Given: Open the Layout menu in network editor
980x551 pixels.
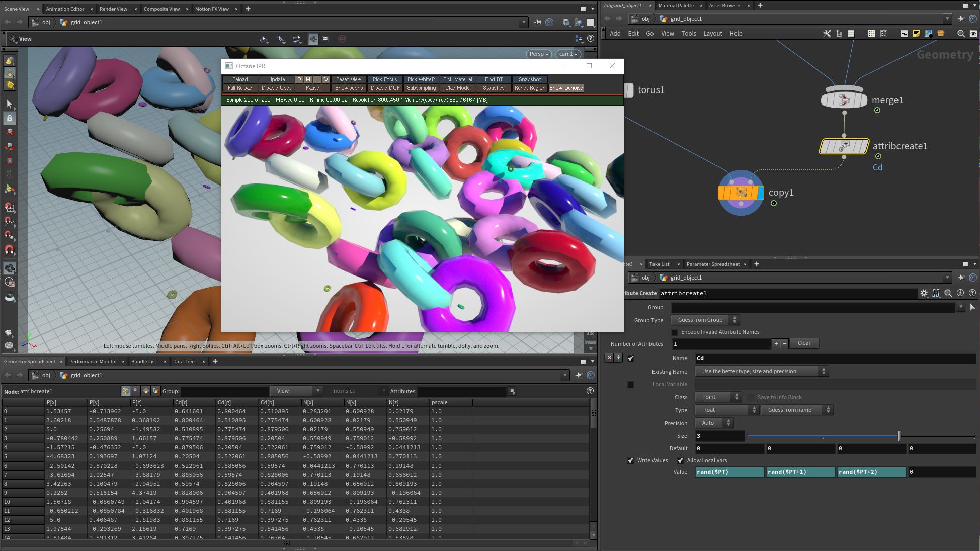Looking at the screenshot, I should (x=712, y=34).
